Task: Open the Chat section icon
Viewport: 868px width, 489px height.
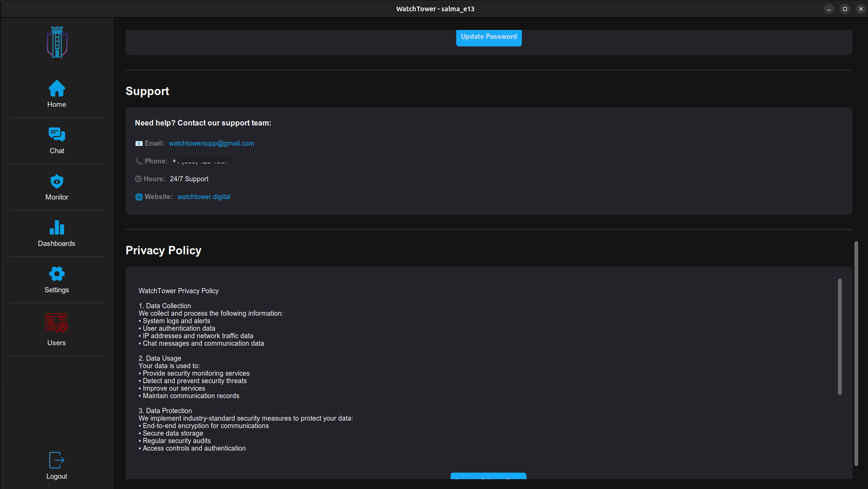Action: click(x=57, y=134)
